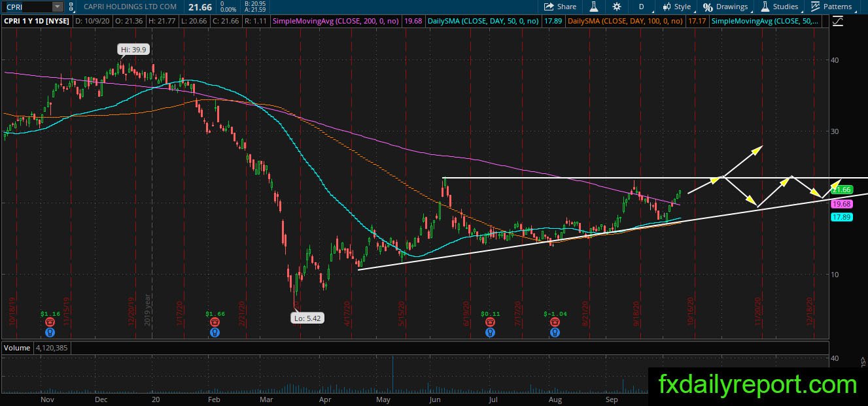The image size is (868, 406).
Task: Open the symbol selector dropdown arrow
Action: (x=57, y=7)
